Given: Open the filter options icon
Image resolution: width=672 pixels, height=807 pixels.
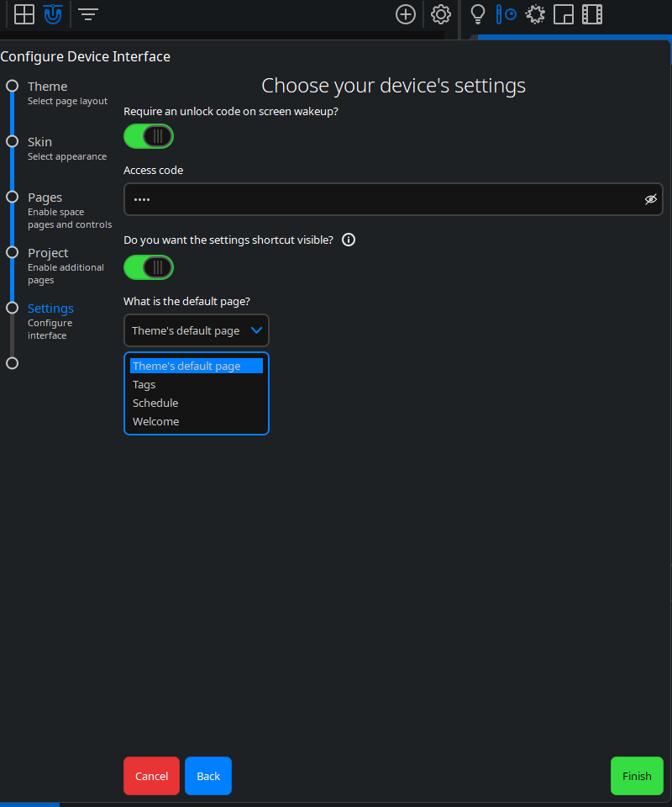Looking at the screenshot, I should point(87,14).
